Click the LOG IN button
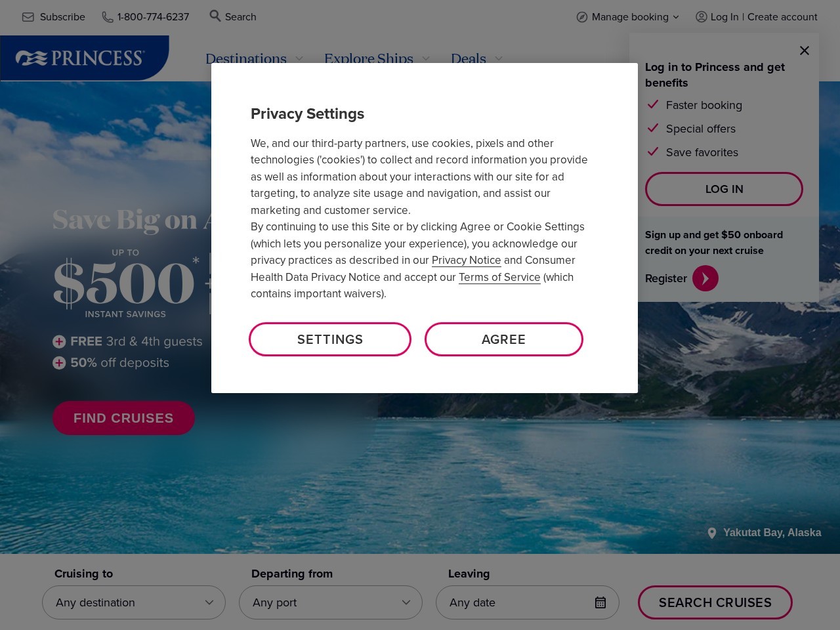Viewport: 840px width, 630px height. [724, 189]
